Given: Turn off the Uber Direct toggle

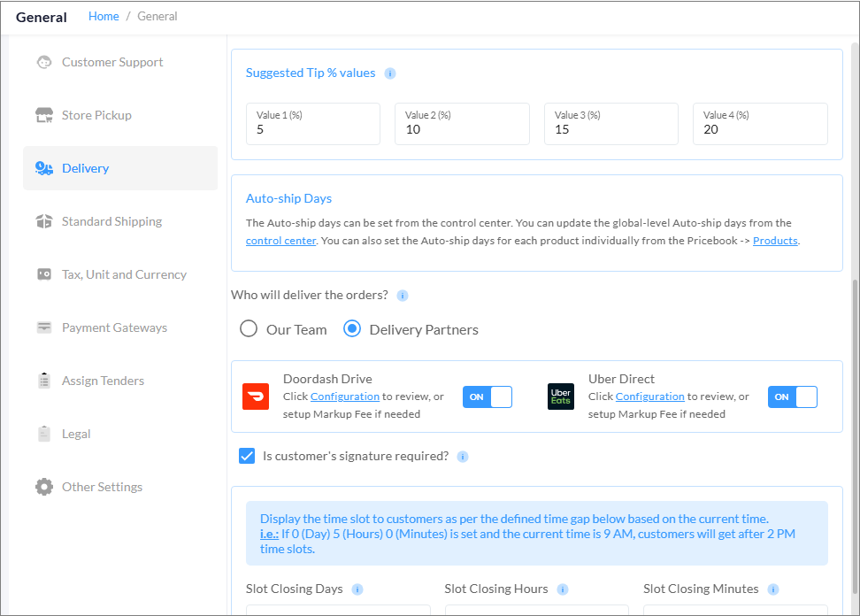Looking at the screenshot, I should 793,397.
